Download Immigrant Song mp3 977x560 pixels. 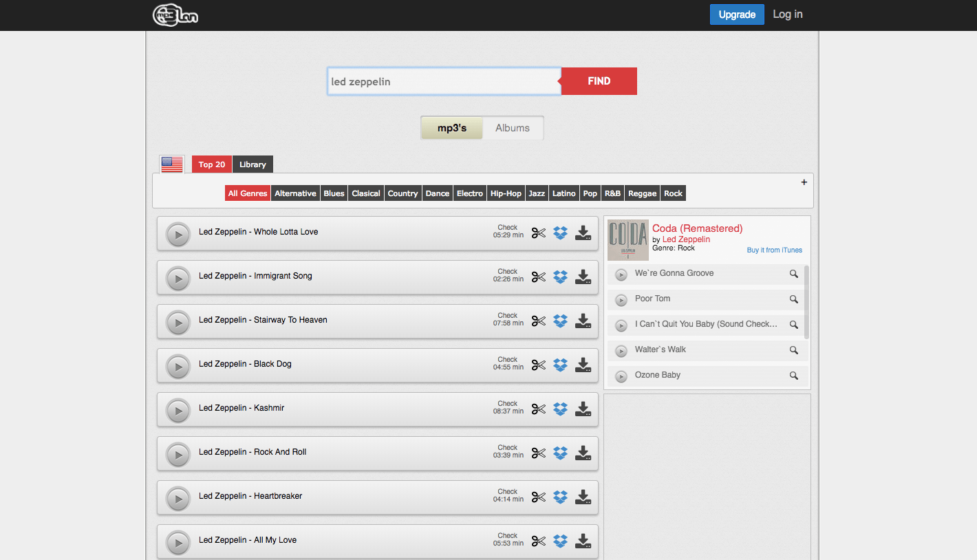click(583, 277)
